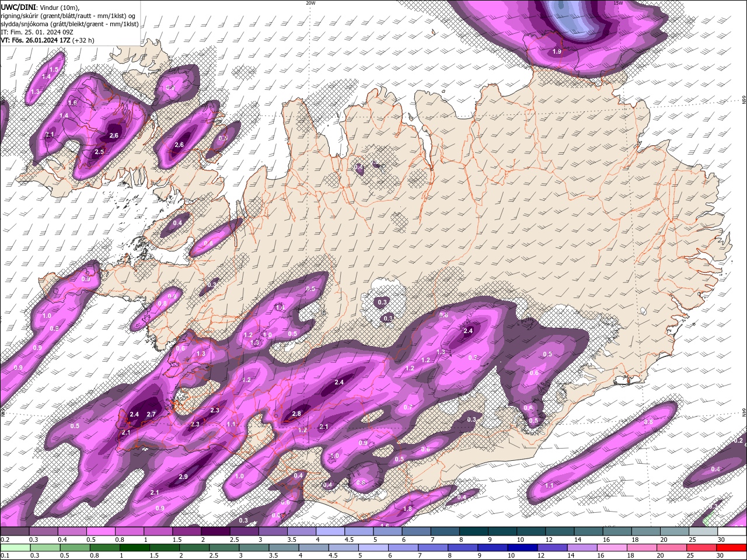Pick bottom-row legend swatch between 3 and 3.5
The image size is (747, 560).
click(253, 547)
